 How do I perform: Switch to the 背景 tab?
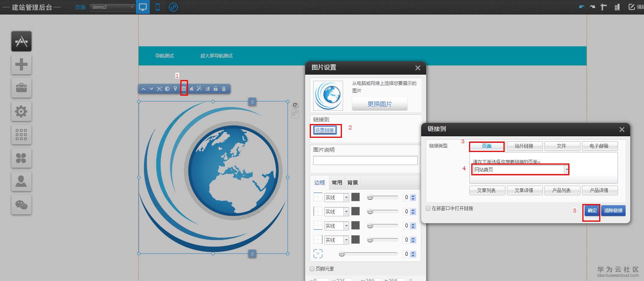click(353, 183)
